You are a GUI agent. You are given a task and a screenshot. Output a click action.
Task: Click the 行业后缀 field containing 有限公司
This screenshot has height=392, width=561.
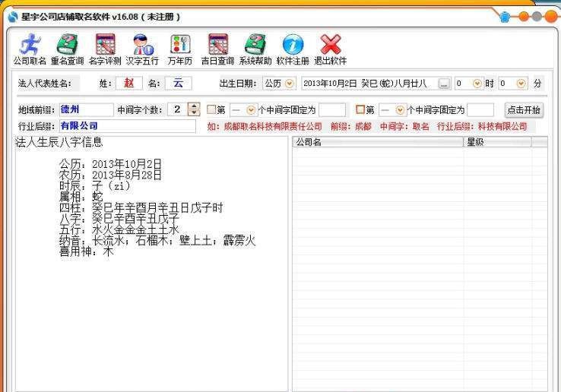pos(128,126)
